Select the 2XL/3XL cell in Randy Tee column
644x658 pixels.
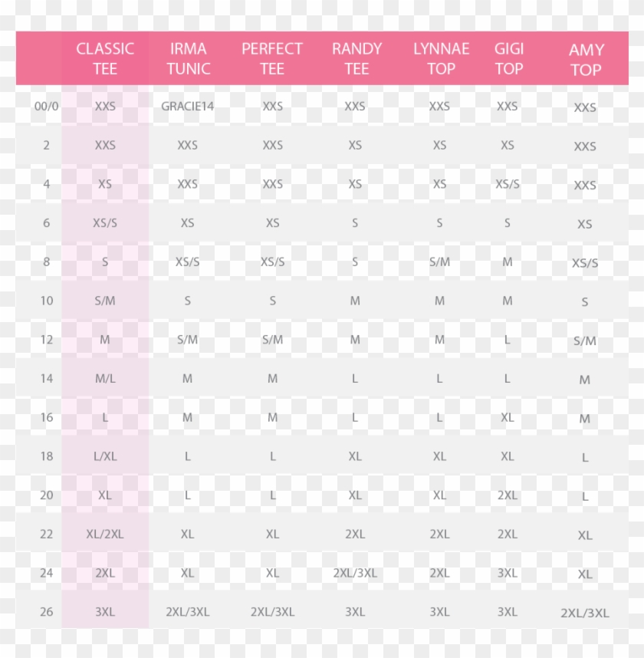click(355, 573)
